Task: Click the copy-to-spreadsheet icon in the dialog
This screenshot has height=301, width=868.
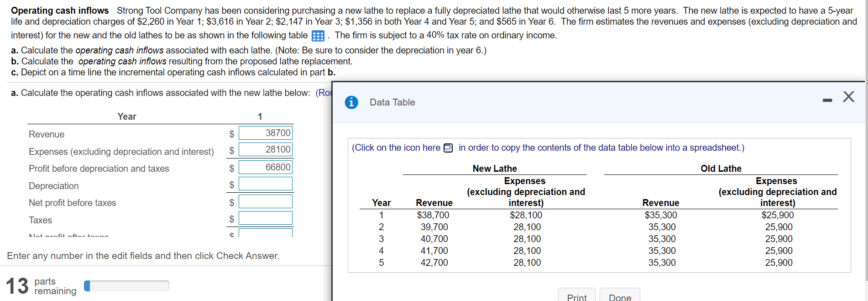Action: pyautogui.click(x=448, y=148)
